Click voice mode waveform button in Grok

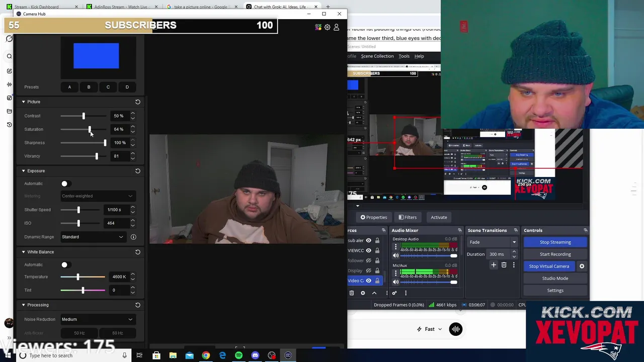pos(456,329)
